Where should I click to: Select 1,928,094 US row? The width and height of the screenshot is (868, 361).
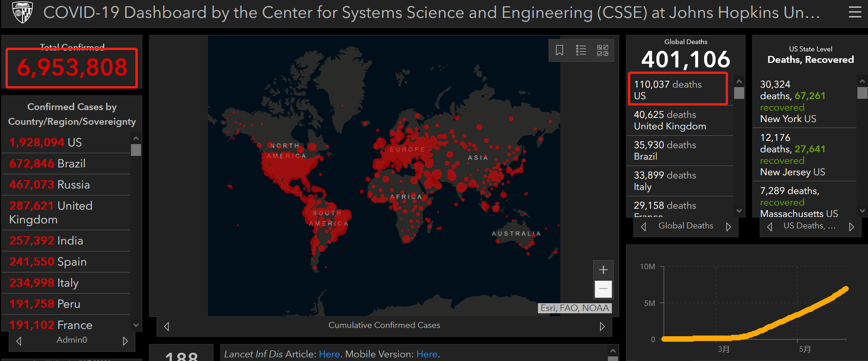click(66, 143)
